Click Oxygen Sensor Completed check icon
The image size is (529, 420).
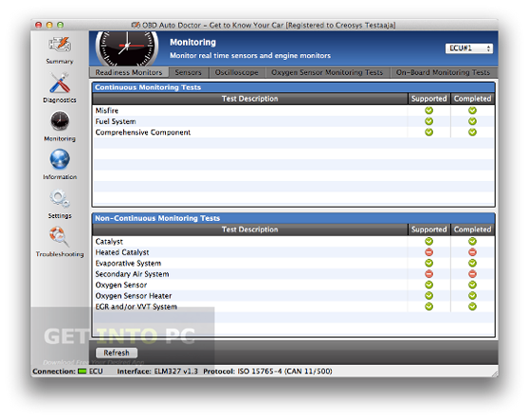[x=473, y=285]
